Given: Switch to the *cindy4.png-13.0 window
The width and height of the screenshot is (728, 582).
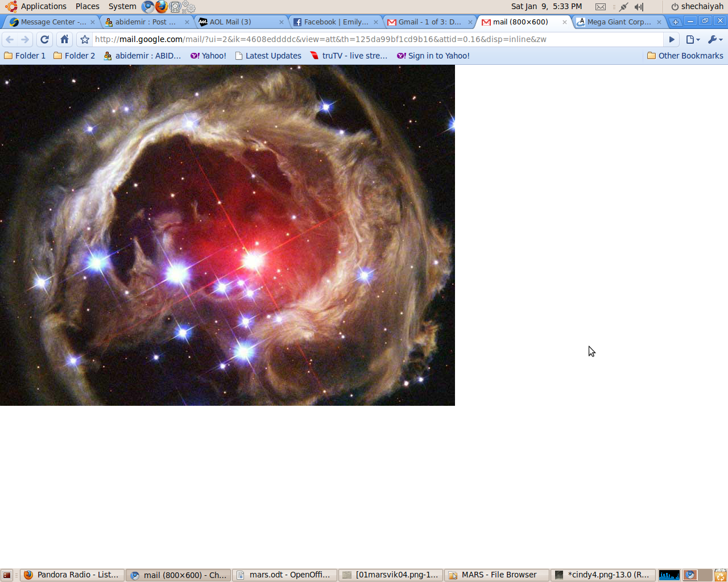Looking at the screenshot, I should tap(603, 575).
